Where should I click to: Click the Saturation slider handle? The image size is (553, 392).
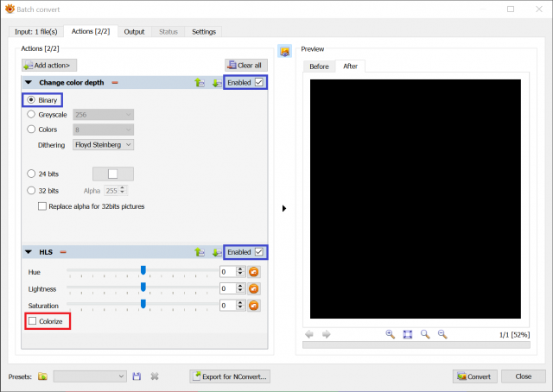(x=143, y=304)
